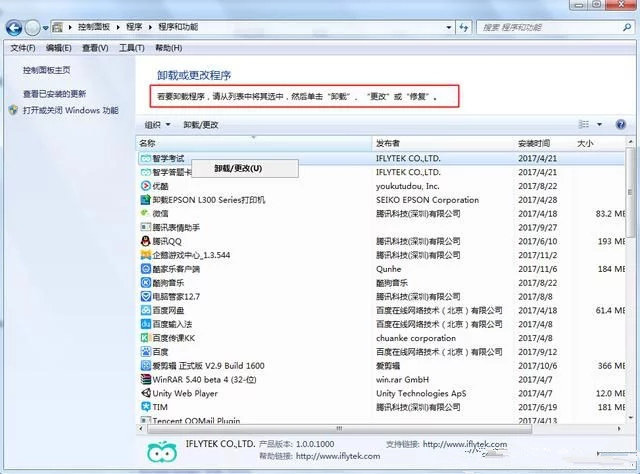The height and width of the screenshot is (474, 640).
Task: Expand the address bar history dropdown
Action: (449, 27)
